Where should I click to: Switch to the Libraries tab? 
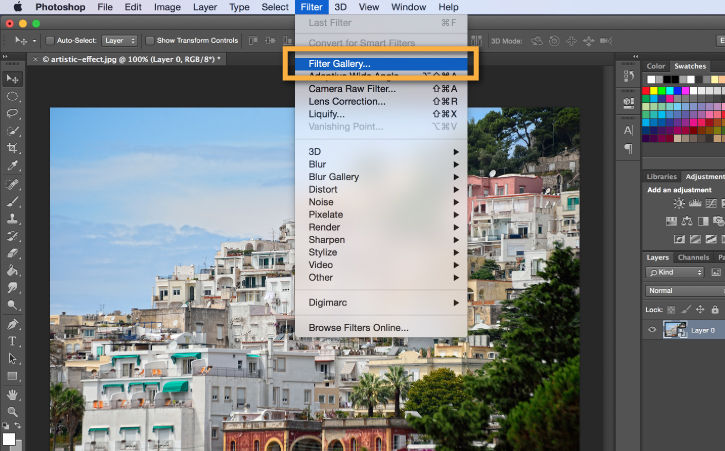[x=661, y=176]
